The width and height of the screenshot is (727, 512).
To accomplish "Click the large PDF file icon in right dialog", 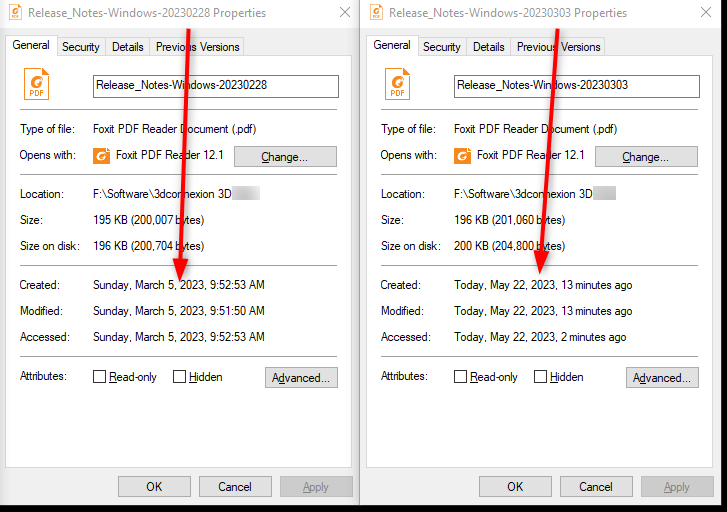I will (397, 84).
